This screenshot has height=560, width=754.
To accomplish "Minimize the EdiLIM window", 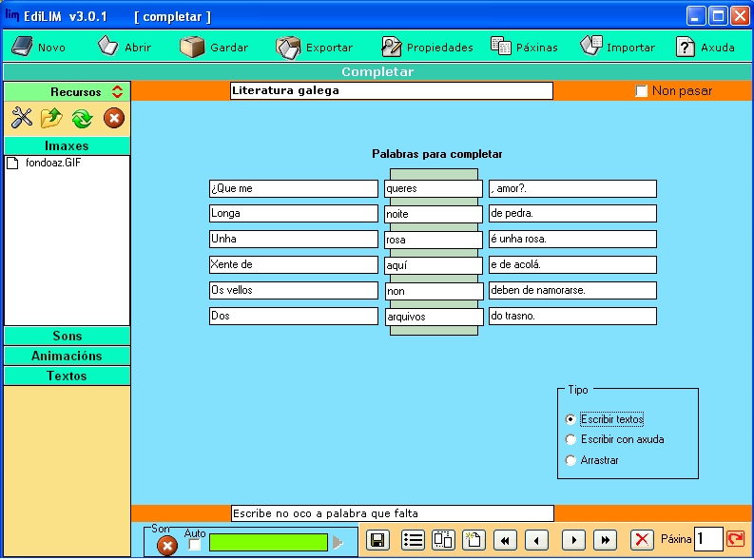I will 695,16.
